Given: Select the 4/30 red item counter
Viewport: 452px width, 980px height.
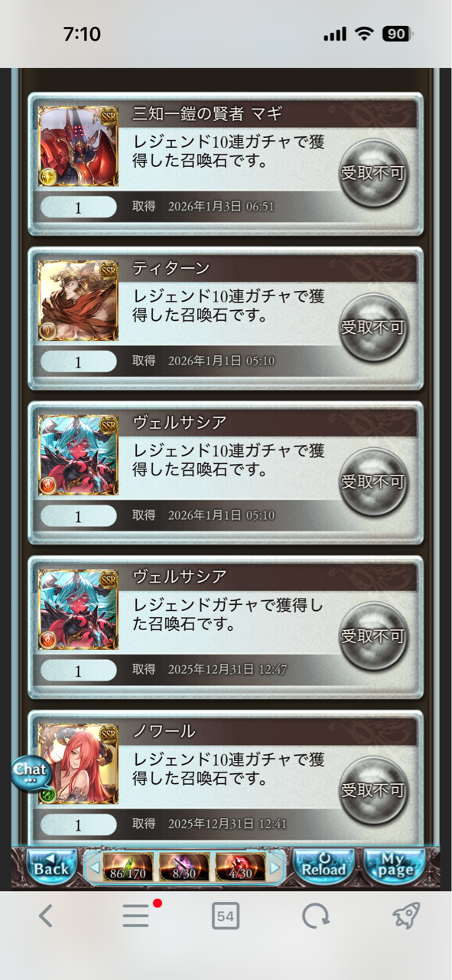Looking at the screenshot, I should (240, 868).
